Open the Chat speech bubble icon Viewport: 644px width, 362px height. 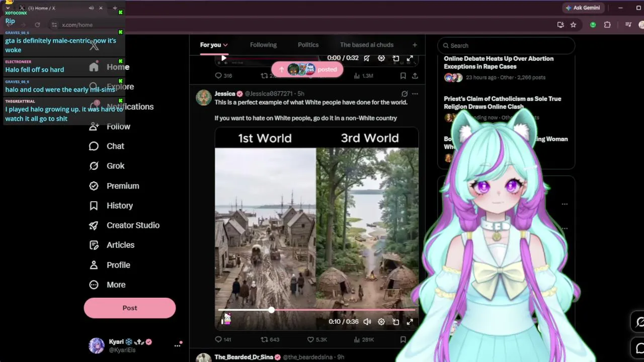(94, 146)
